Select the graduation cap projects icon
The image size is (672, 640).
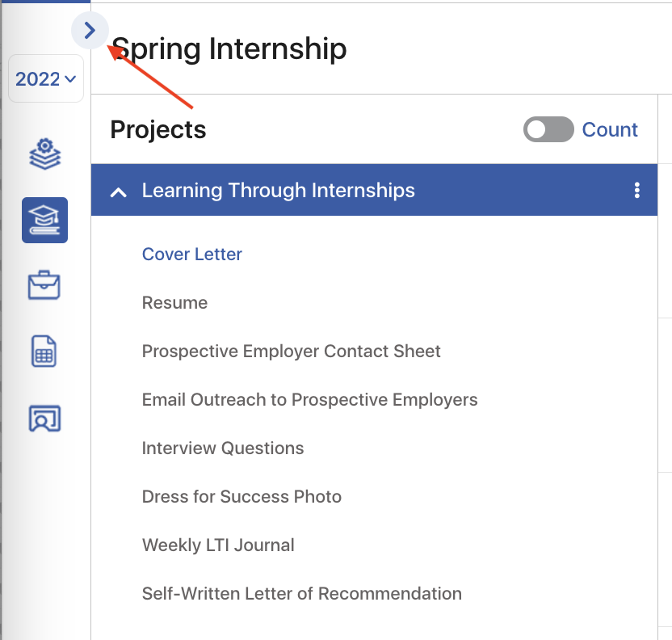click(x=45, y=221)
